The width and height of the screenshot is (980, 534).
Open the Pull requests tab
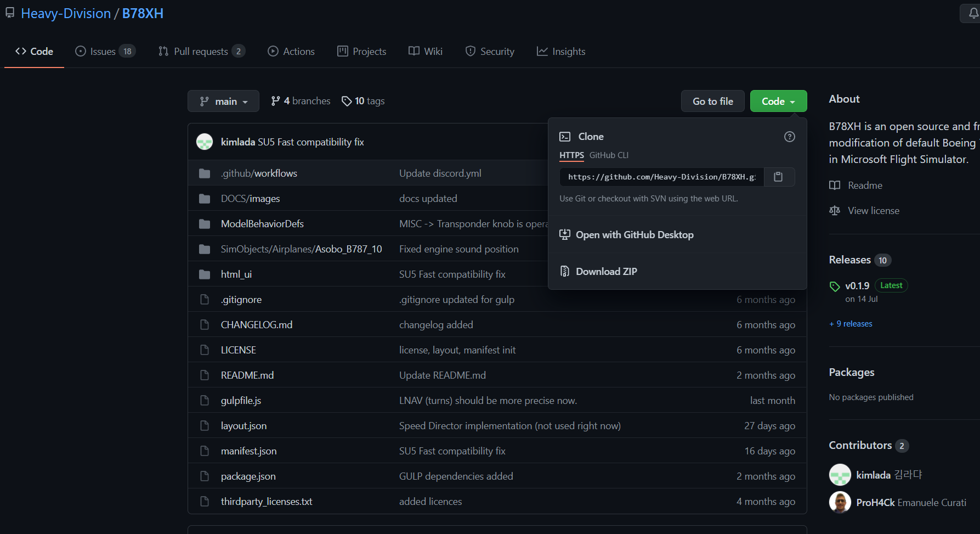[x=201, y=52]
